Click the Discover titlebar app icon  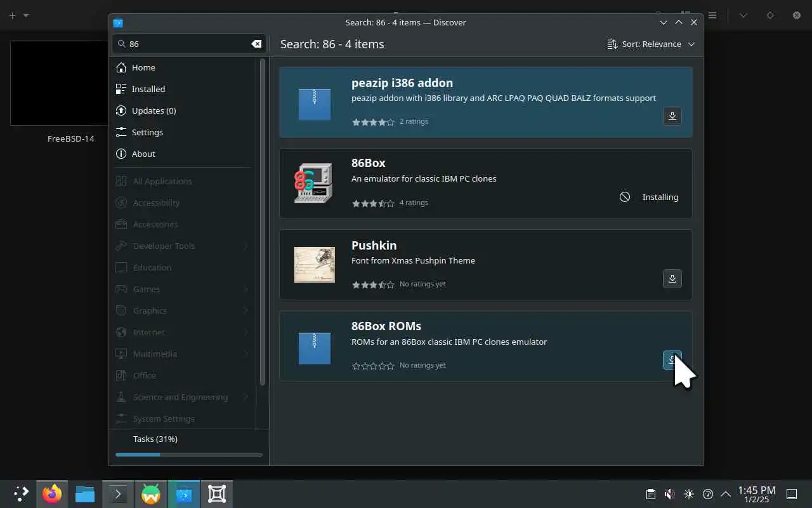tap(118, 22)
